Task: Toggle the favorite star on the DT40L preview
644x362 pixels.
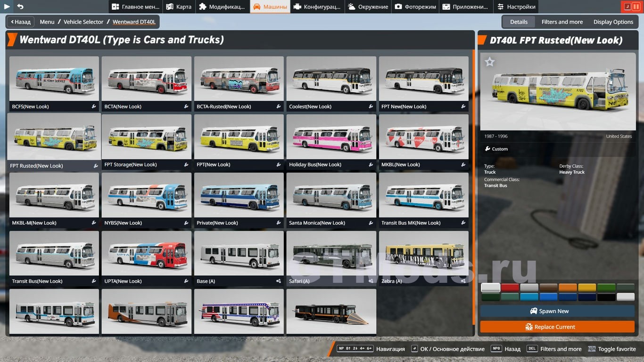Action: [x=490, y=62]
